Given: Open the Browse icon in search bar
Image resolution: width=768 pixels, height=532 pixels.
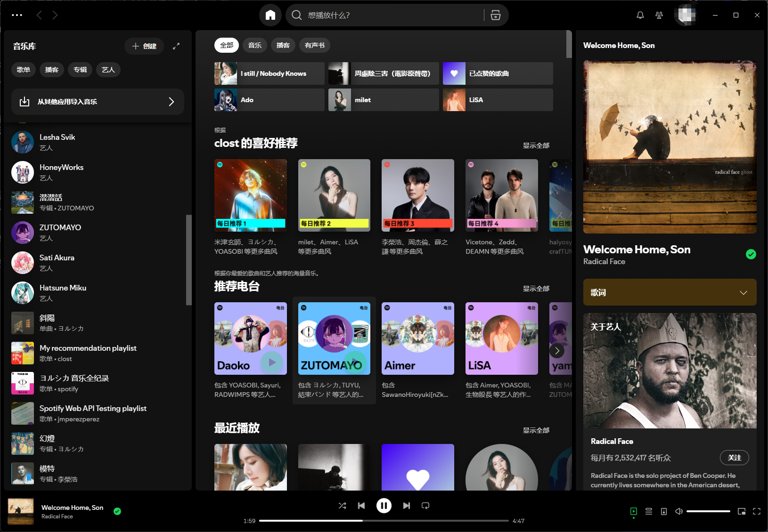Looking at the screenshot, I should pyautogui.click(x=496, y=15).
